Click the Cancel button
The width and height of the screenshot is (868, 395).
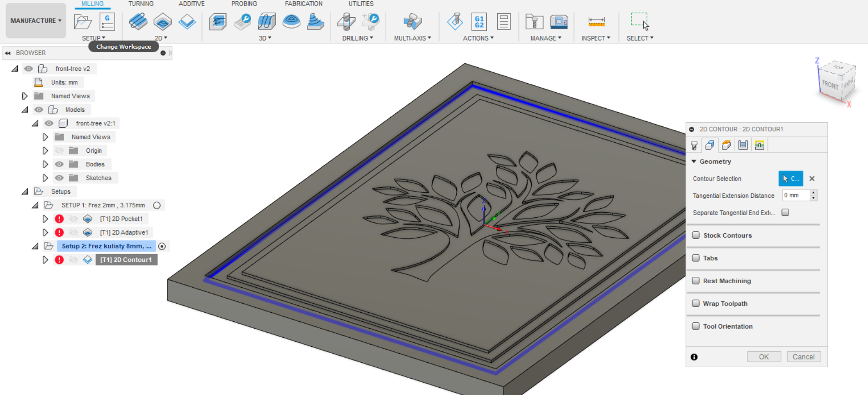803,357
